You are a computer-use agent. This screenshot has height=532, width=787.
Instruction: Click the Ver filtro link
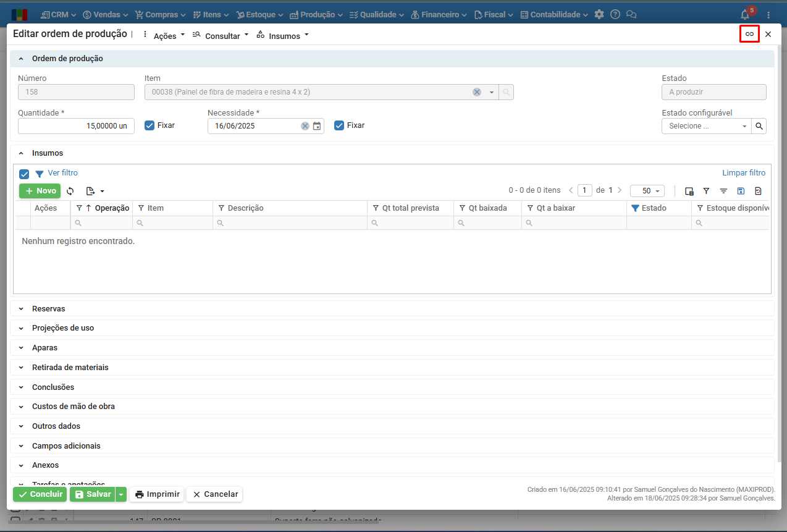[x=63, y=173]
